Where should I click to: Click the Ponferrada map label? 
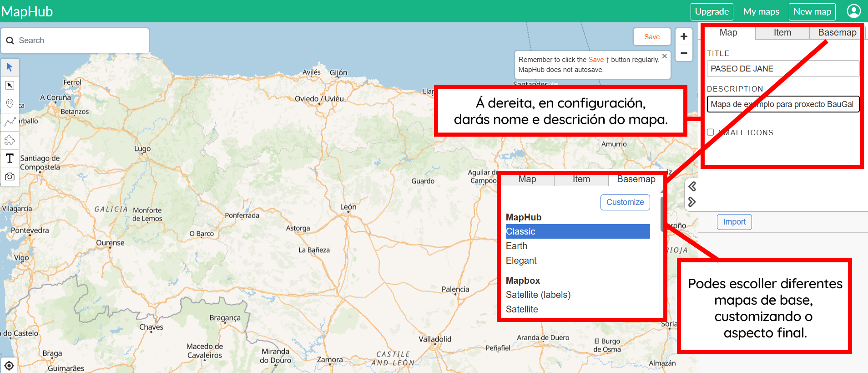point(242,215)
